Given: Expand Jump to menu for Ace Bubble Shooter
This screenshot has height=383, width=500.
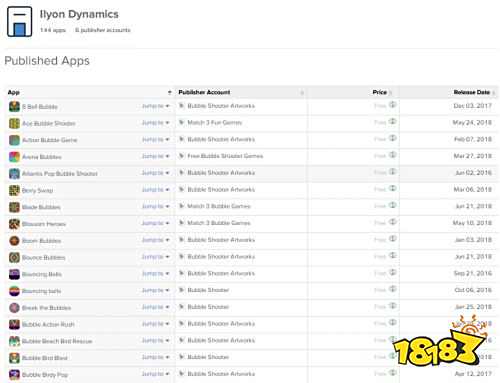Looking at the screenshot, I should (x=156, y=123).
